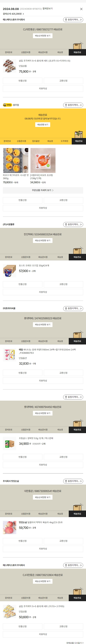Open 비요뜨 초코링 product image
This screenshot has width=86, height=644.
pyautogui.click(x=43, y=161)
